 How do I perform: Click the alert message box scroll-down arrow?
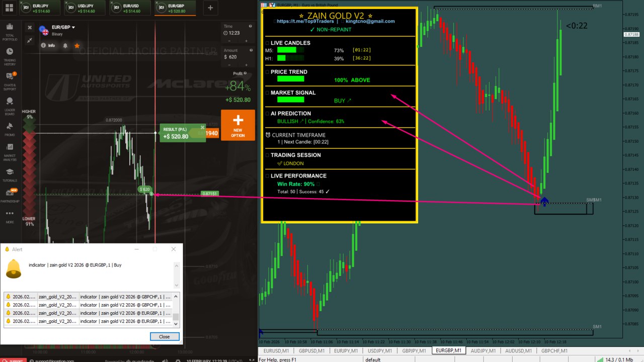coord(176,285)
